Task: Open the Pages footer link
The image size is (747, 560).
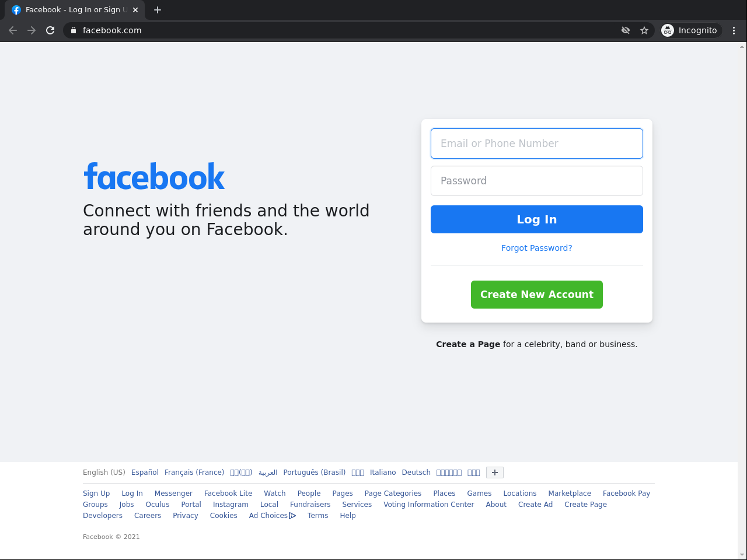Action: click(x=343, y=494)
